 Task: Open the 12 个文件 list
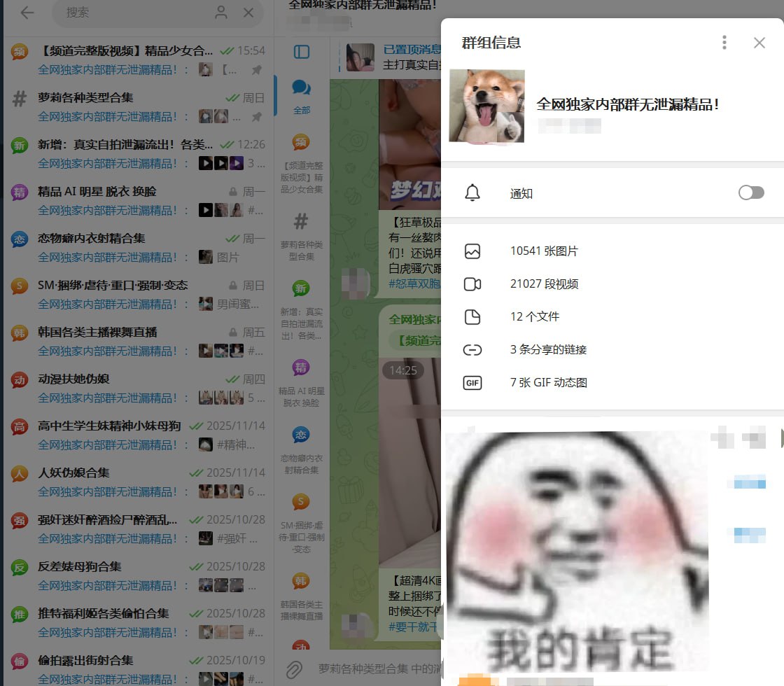pos(612,317)
